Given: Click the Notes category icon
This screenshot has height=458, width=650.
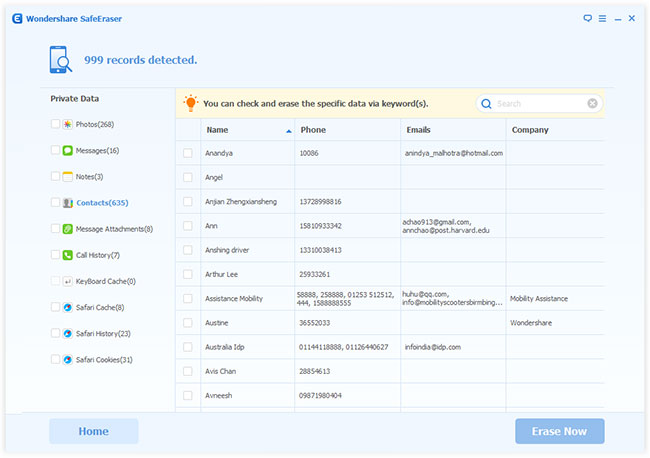Looking at the screenshot, I should click(x=67, y=177).
